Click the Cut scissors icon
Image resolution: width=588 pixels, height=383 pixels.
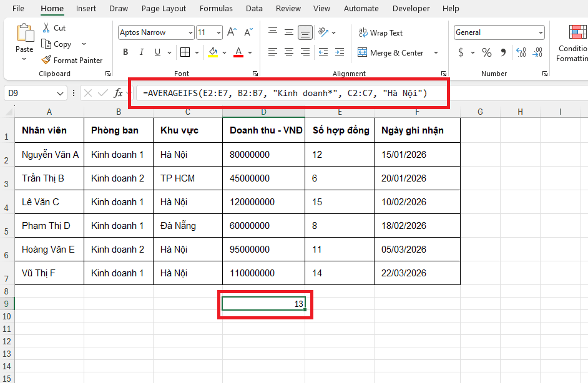tap(46, 27)
